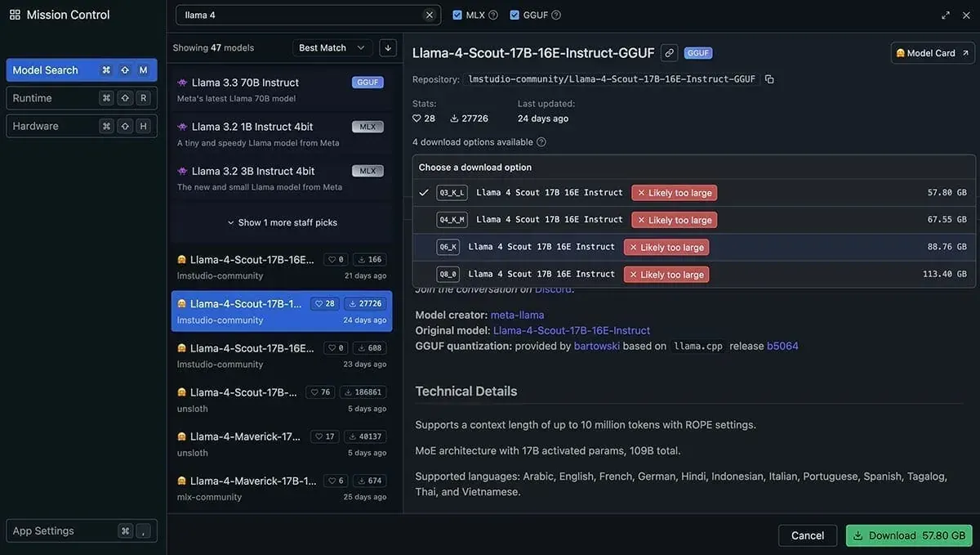Click Likely too large tag on Q8_0 row
Image resolution: width=980 pixels, height=555 pixels.
[666, 275]
